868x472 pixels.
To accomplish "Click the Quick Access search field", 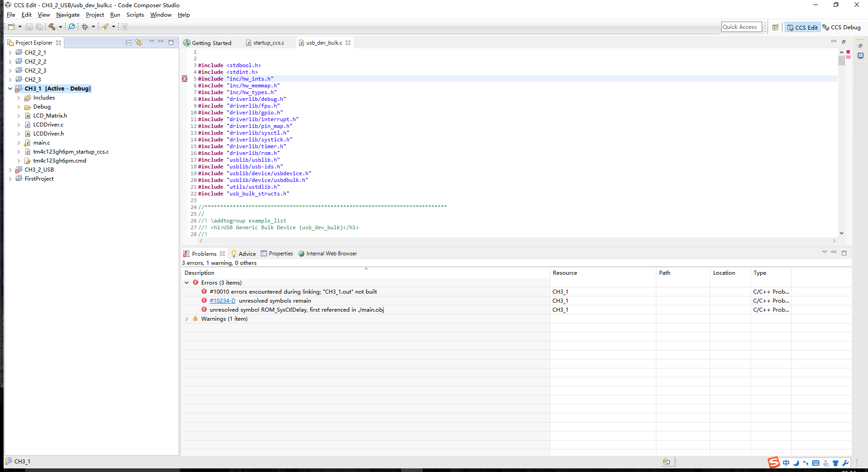I will pyautogui.click(x=741, y=27).
